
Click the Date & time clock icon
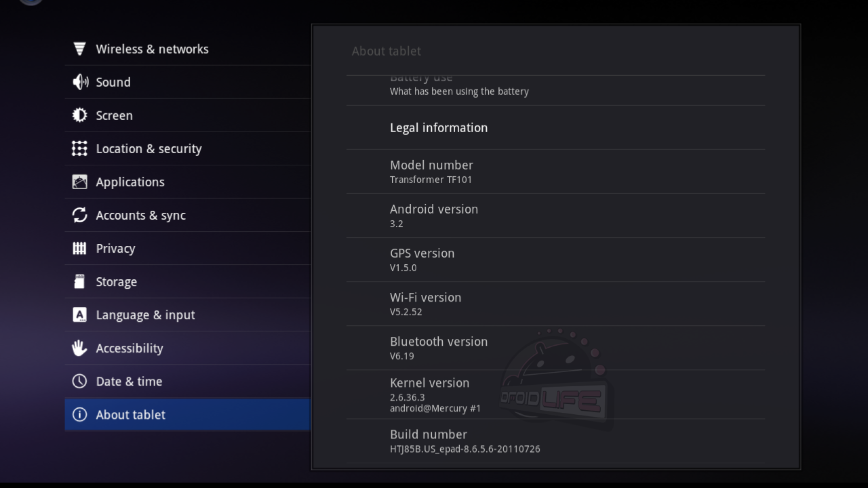[80, 381]
